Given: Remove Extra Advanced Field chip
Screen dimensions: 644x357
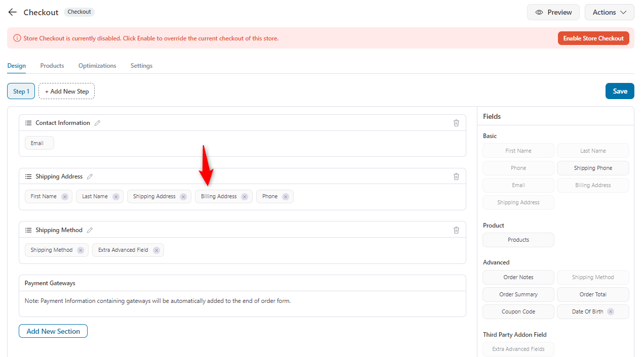Looking at the screenshot, I should tap(156, 250).
